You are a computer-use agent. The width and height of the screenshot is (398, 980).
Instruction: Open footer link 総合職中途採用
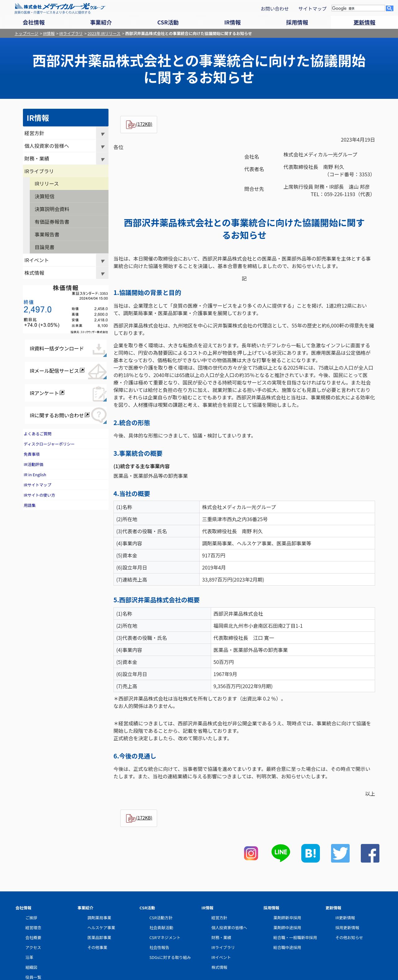click(x=287, y=947)
